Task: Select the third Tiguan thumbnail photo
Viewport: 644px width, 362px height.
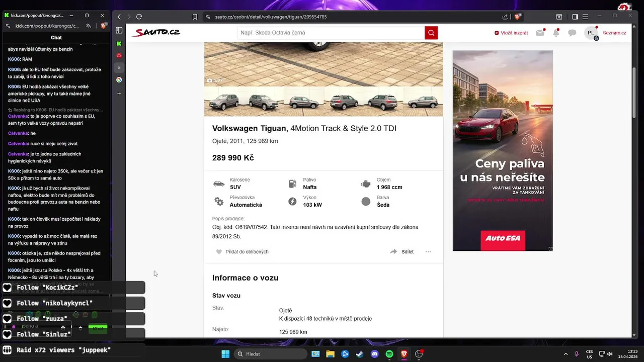Action: (x=303, y=102)
